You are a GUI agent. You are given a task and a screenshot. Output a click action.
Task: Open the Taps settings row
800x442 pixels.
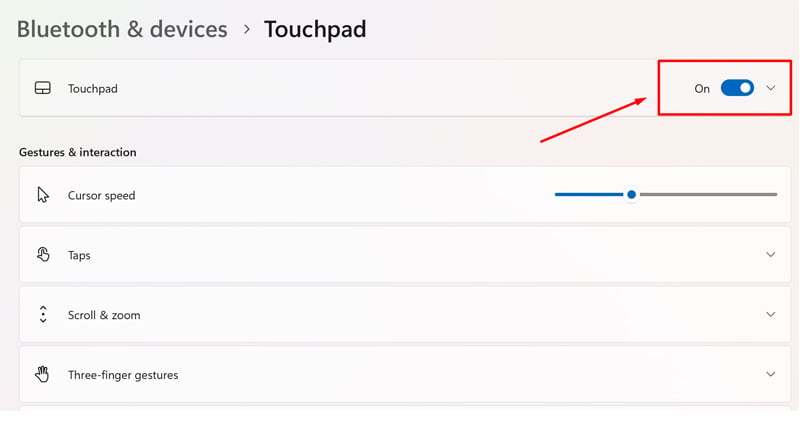pyautogui.click(x=405, y=254)
